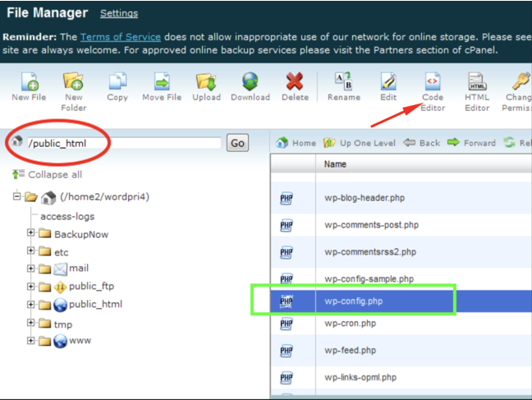Select the public_html folder in tree
The width and height of the screenshot is (532, 400).
coord(95,304)
